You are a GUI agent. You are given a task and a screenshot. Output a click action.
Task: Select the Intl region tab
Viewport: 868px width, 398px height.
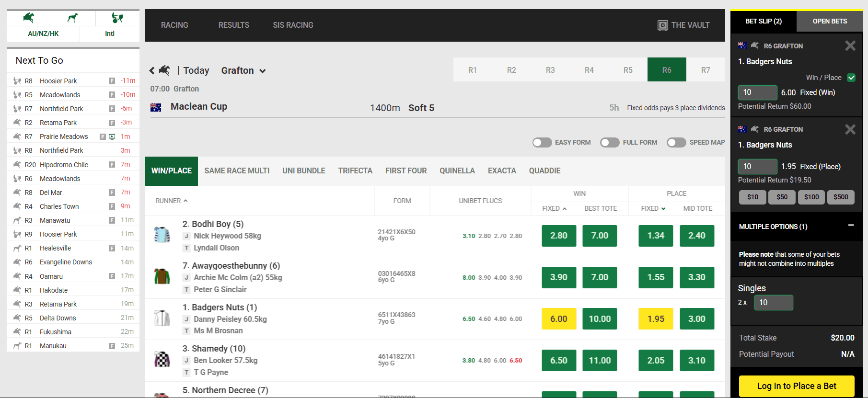pos(110,34)
